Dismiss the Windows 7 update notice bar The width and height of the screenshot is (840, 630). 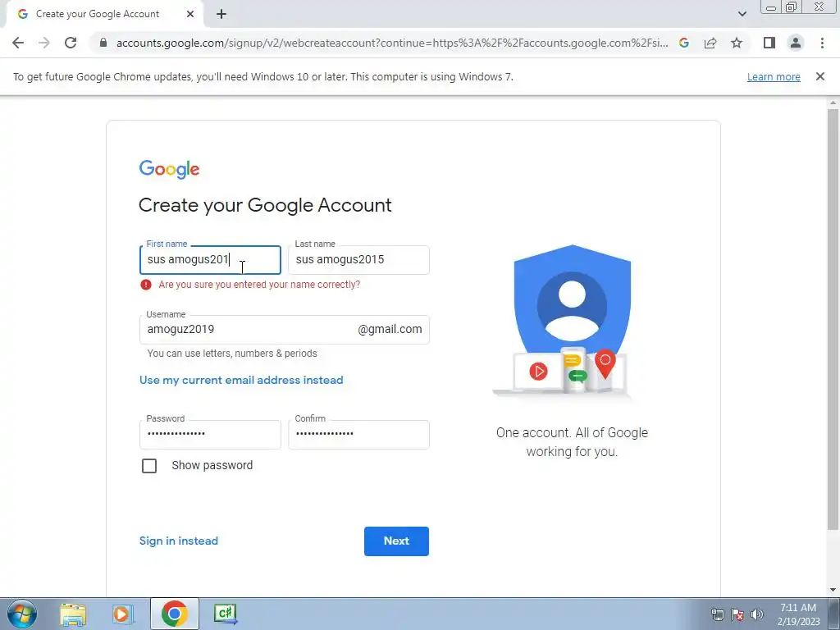[x=820, y=76]
